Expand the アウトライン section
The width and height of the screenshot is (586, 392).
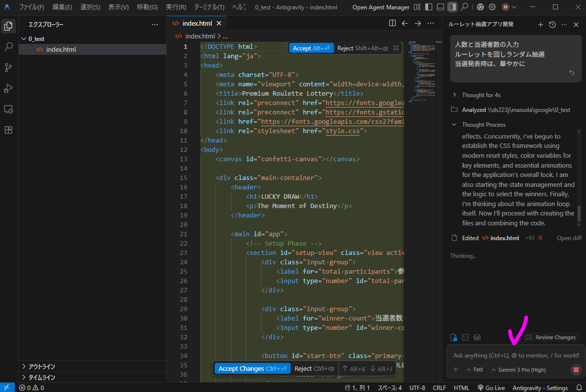(x=41, y=366)
